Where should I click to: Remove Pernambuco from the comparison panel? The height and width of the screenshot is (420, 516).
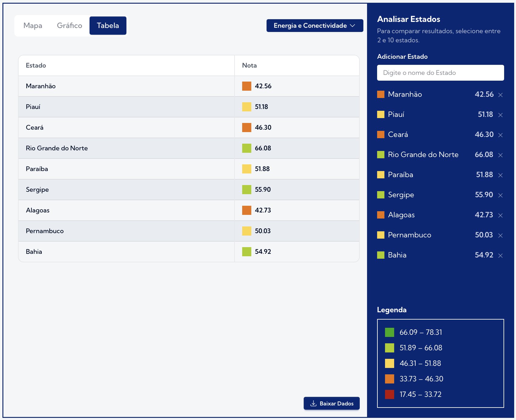pyautogui.click(x=501, y=235)
